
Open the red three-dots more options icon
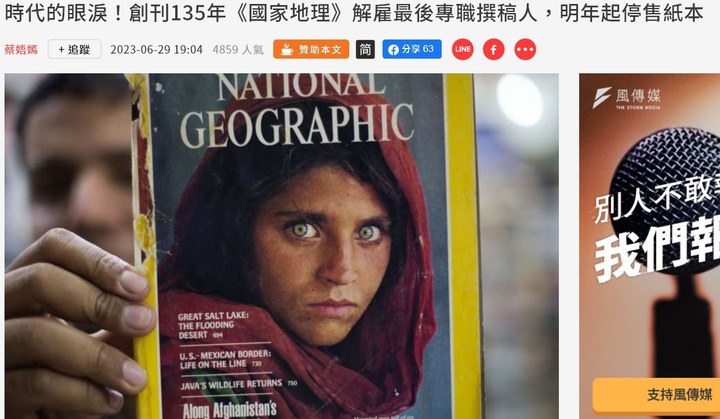[x=525, y=49]
